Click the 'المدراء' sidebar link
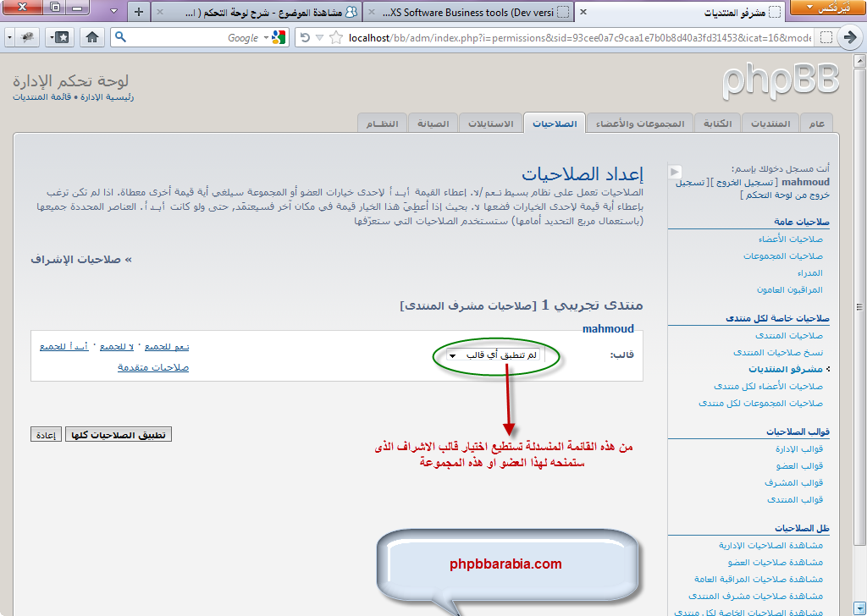 (809, 273)
